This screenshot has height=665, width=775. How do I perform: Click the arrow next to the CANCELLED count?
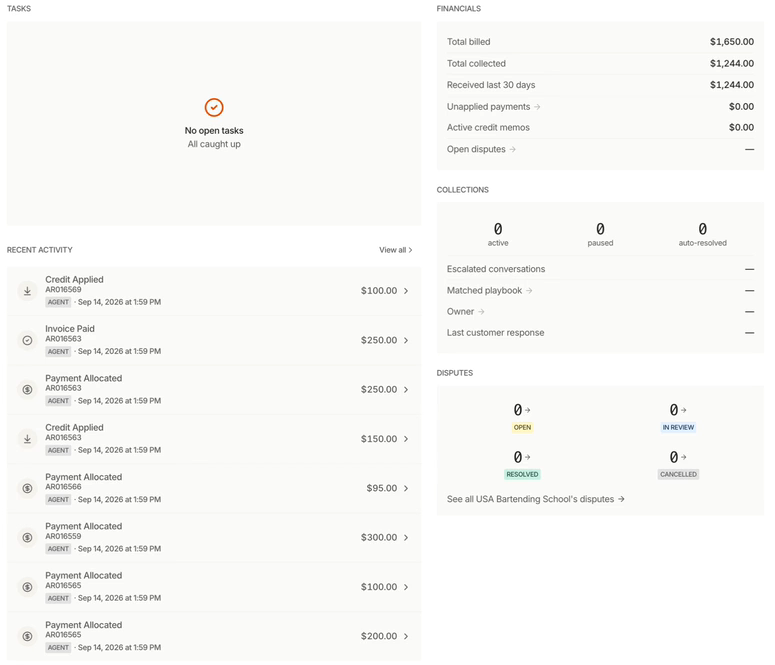[x=684, y=457]
